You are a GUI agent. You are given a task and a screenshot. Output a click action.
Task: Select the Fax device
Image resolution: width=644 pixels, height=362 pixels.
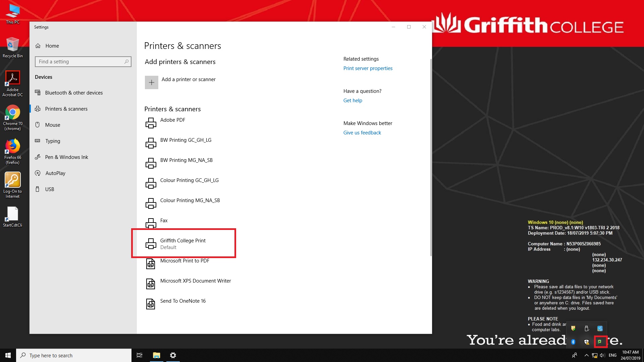coord(164,221)
